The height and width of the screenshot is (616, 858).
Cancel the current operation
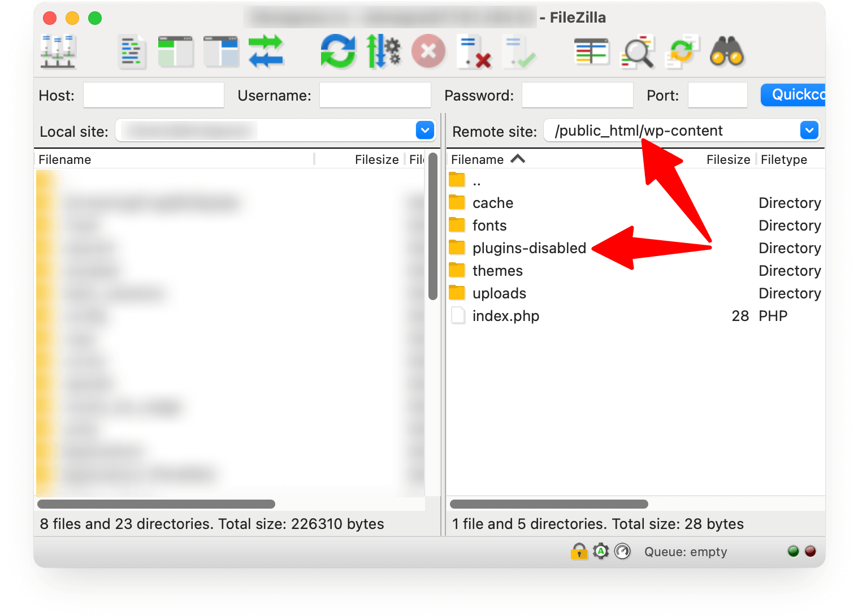click(x=428, y=51)
